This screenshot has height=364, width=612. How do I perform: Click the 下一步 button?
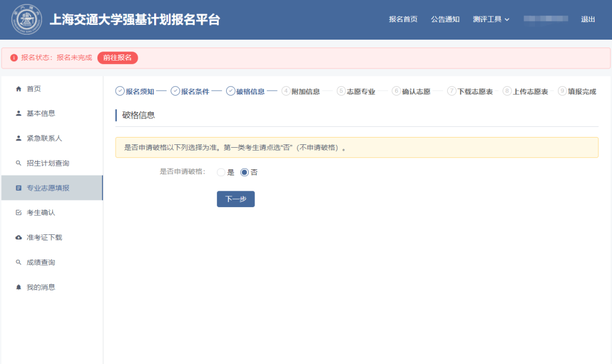236,199
